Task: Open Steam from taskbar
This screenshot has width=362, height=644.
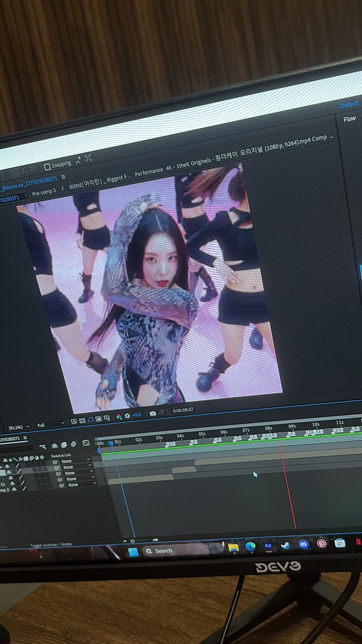Action: [285, 545]
